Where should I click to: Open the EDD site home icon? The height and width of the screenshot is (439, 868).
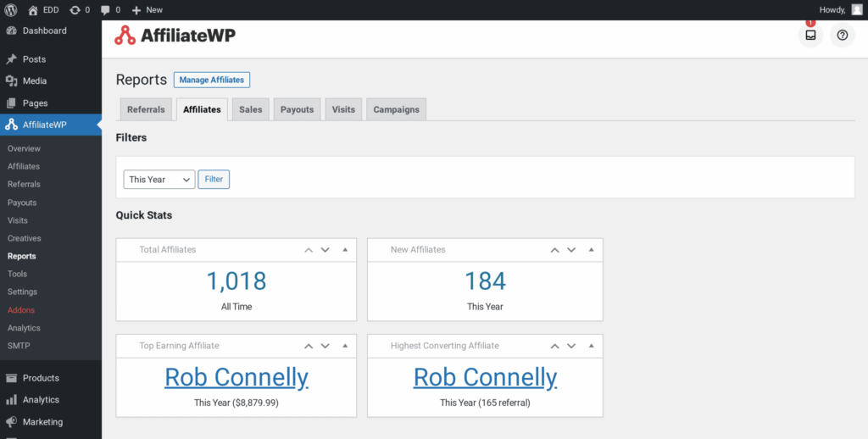pos(33,10)
